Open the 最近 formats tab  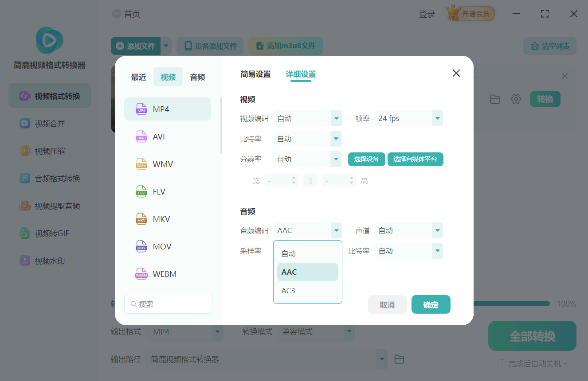coord(138,77)
